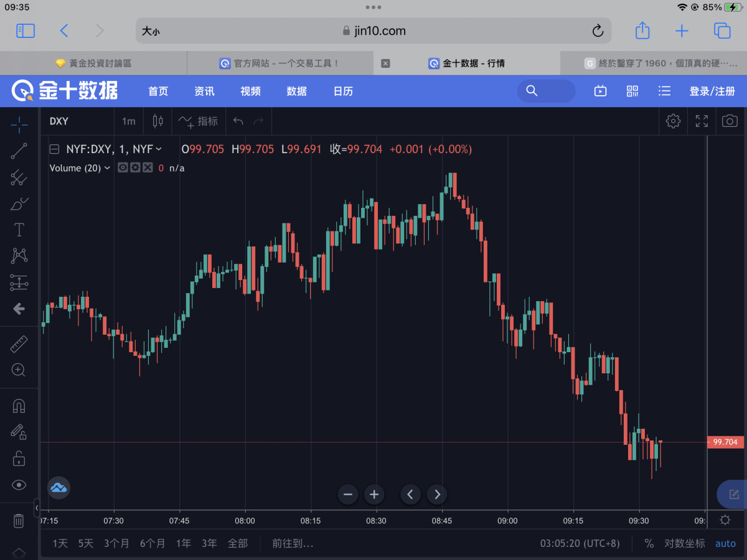
Task: Click the 登录/注册 login link
Action: coord(712,91)
